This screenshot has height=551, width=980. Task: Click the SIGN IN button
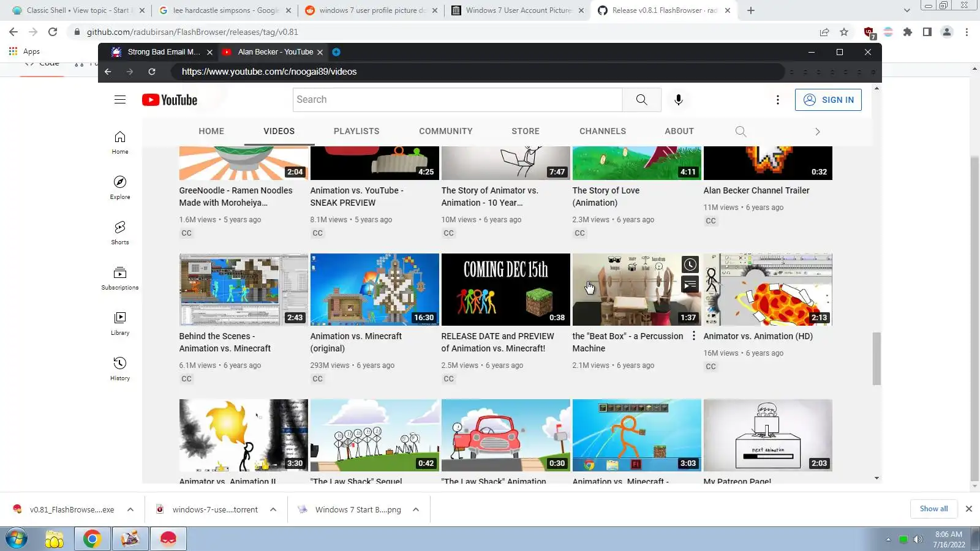pyautogui.click(x=828, y=100)
